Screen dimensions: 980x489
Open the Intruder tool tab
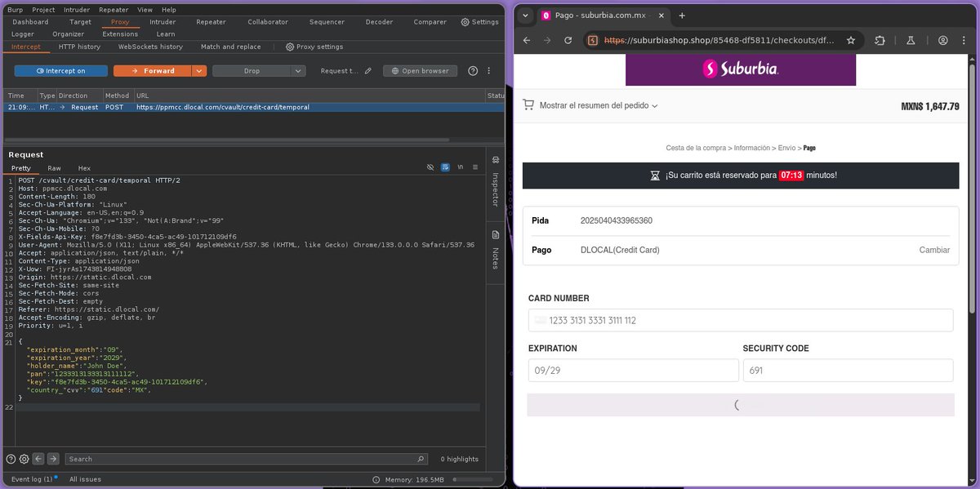tap(163, 22)
